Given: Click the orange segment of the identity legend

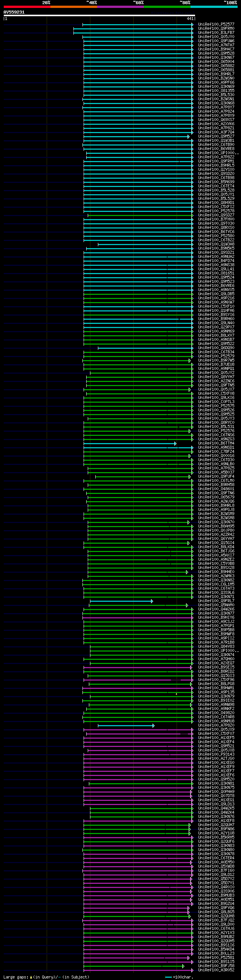Looking at the screenshot, I should pos(74,7).
